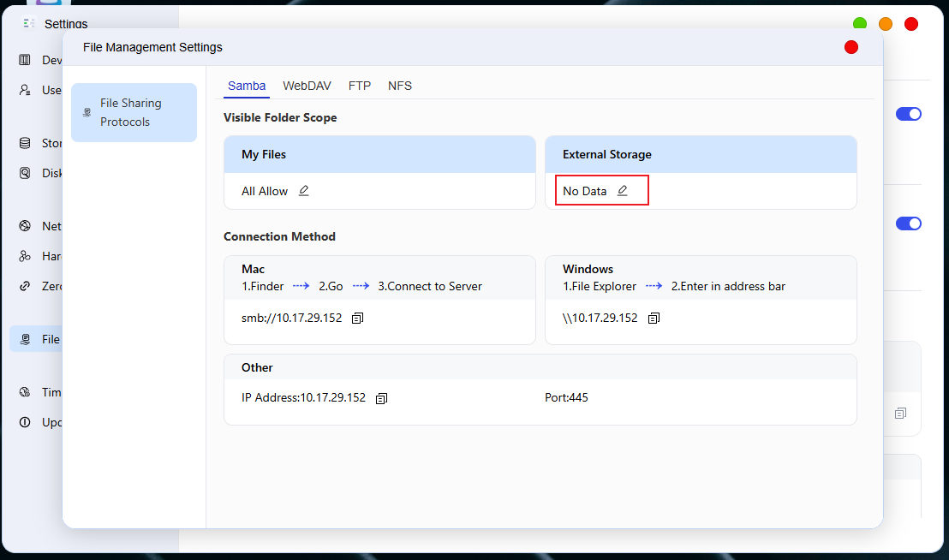Select the FTP tab
Image resolution: width=949 pixels, height=560 pixels.
360,86
